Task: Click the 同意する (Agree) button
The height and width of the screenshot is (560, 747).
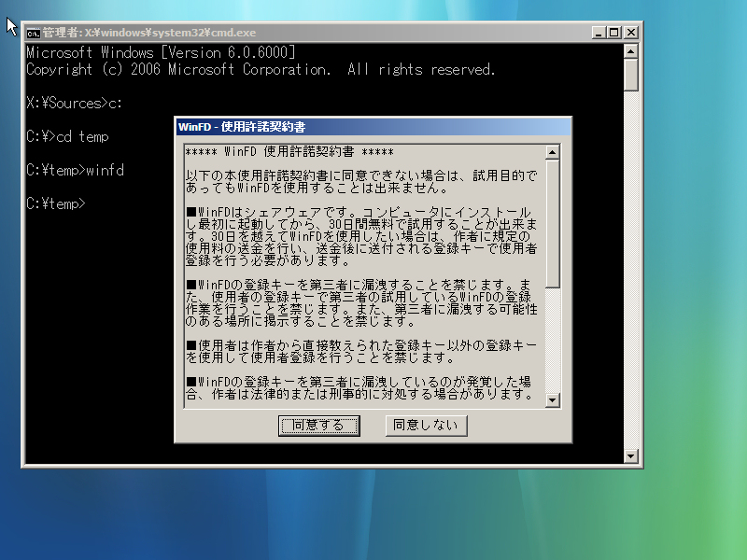Action: (318, 426)
